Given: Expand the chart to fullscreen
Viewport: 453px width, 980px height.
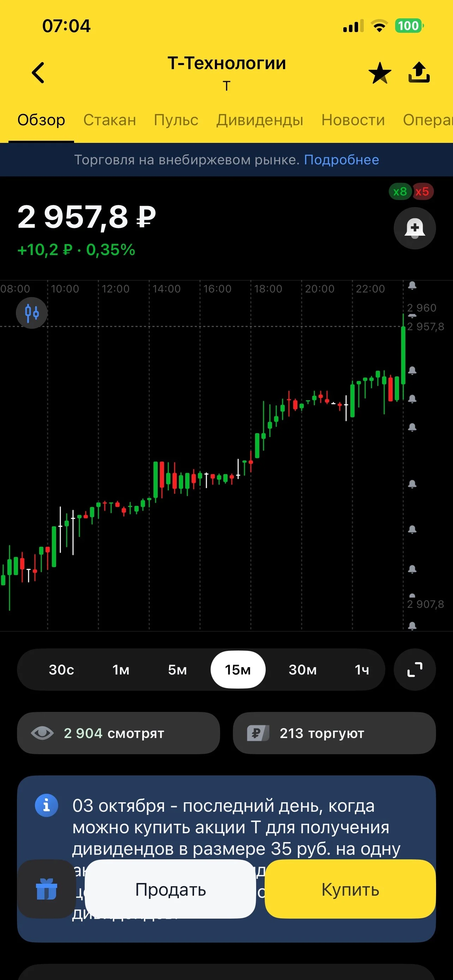Looking at the screenshot, I should (415, 670).
